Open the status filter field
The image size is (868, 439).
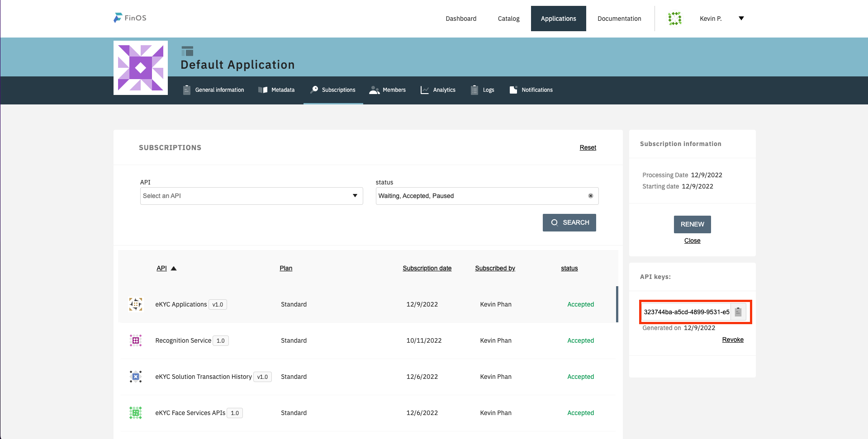pos(479,196)
